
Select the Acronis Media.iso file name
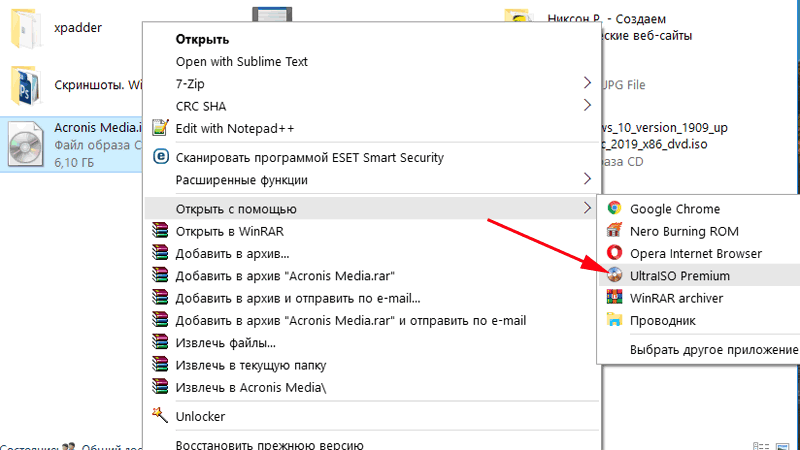tap(98, 127)
